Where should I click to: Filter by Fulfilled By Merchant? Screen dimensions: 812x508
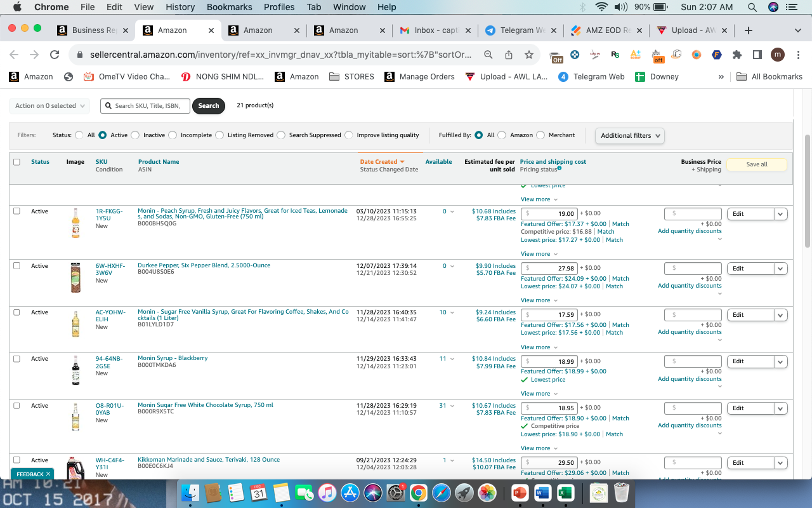coord(540,135)
